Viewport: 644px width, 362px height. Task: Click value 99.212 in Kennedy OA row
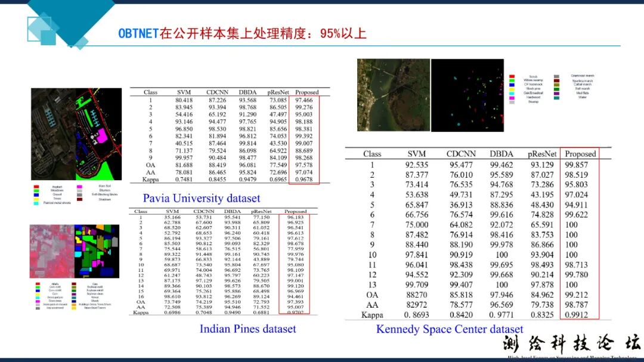click(576, 295)
